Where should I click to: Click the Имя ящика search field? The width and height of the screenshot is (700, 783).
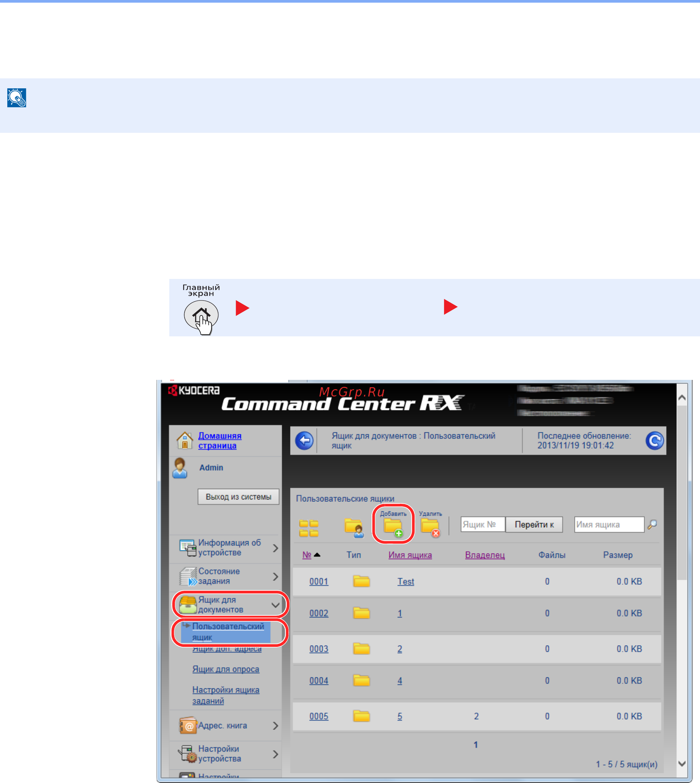[609, 524]
